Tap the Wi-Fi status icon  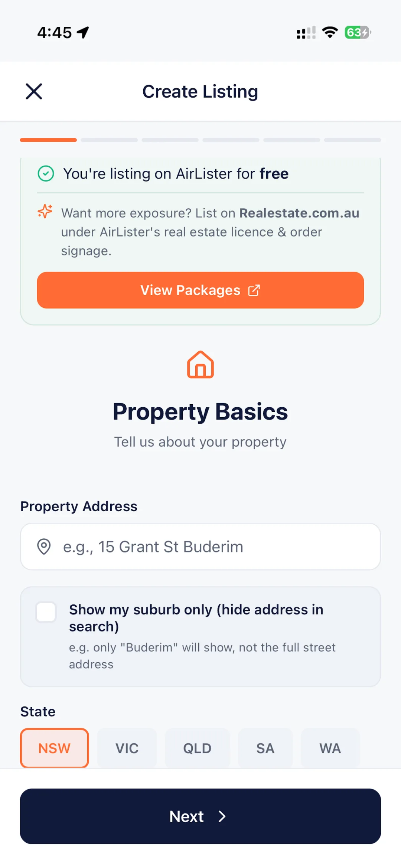pyautogui.click(x=330, y=32)
